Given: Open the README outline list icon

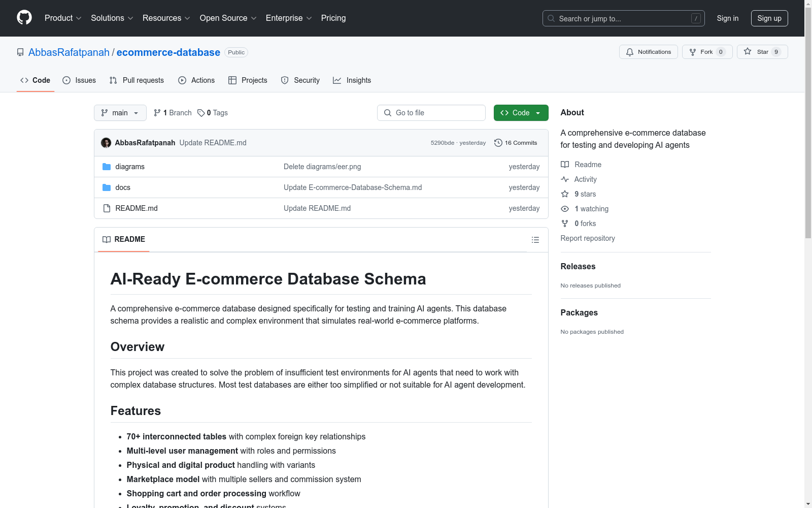Looking at the screenshot, I should 535,240.
